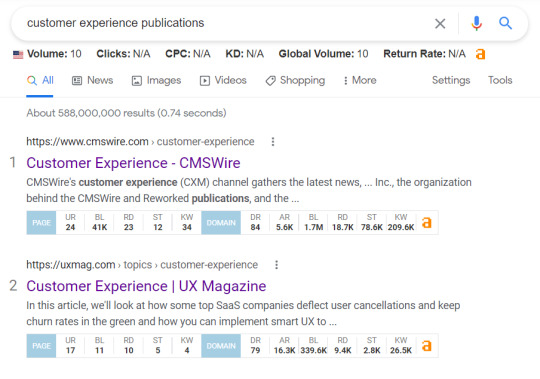The height and width of the screenshot is (379, 540).
Task: Click the US flag icon next to Volume
Action: [18, 54]
